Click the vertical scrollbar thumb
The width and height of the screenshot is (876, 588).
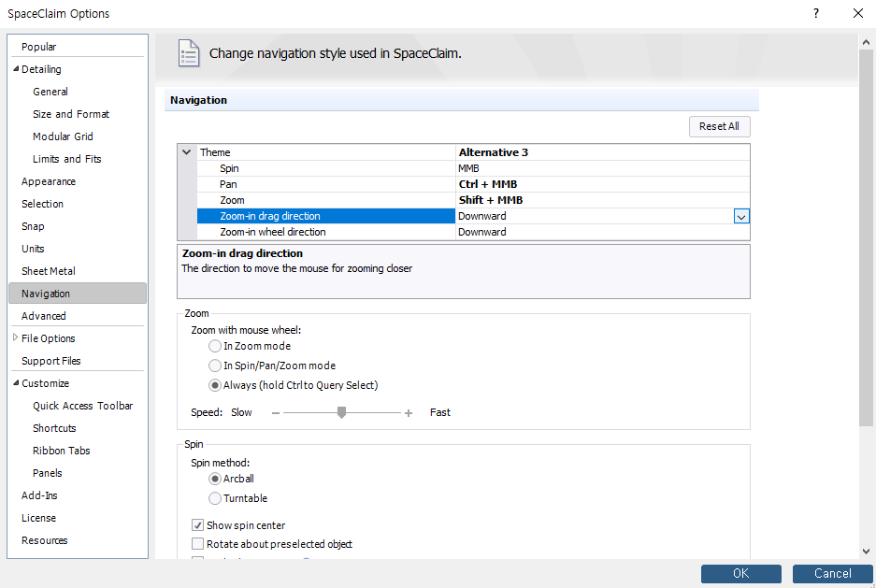pos(866,238)
